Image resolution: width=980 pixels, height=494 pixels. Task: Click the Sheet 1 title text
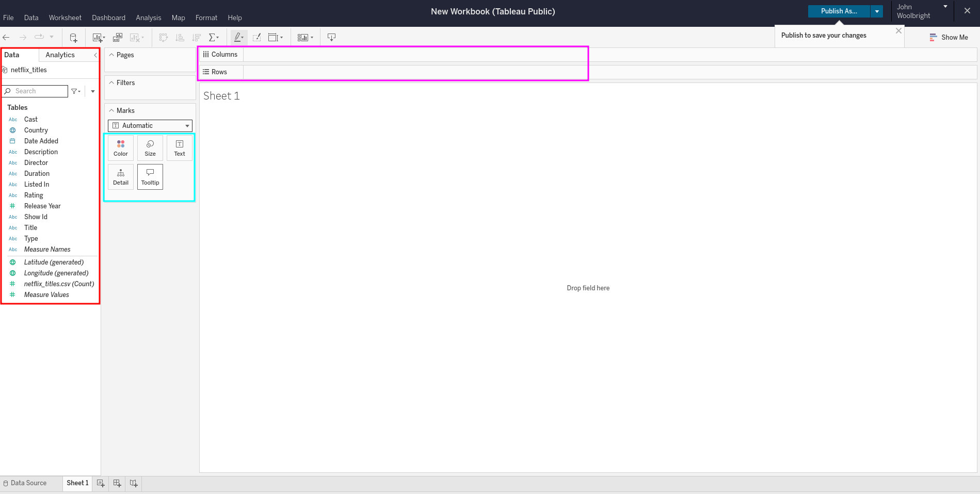pos(221,96)
